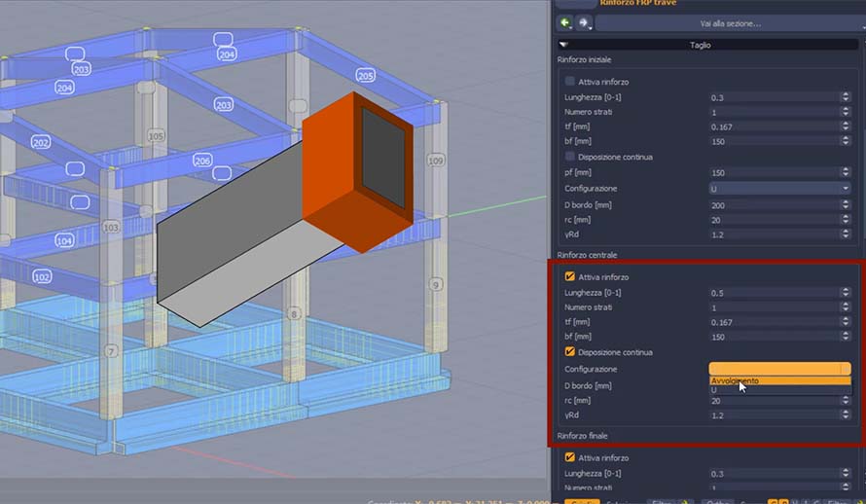Select column label 109 in the viewport
Screen dimensions: 866x504
tap(436, 160)
